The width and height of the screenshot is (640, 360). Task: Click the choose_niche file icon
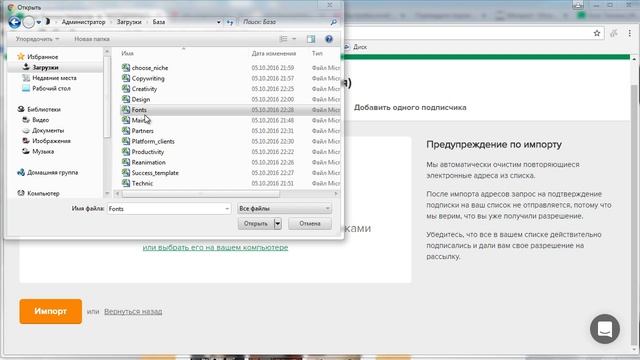coord(126,68)
